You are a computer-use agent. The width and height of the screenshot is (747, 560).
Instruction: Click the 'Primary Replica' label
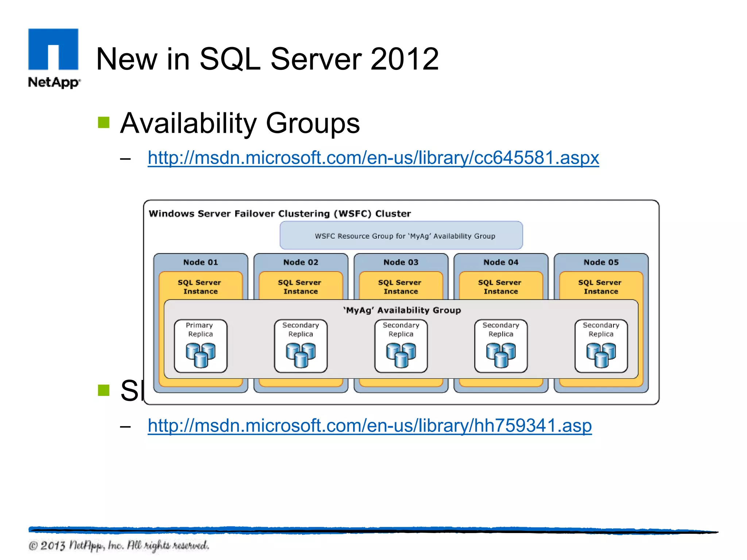point(200,330)
